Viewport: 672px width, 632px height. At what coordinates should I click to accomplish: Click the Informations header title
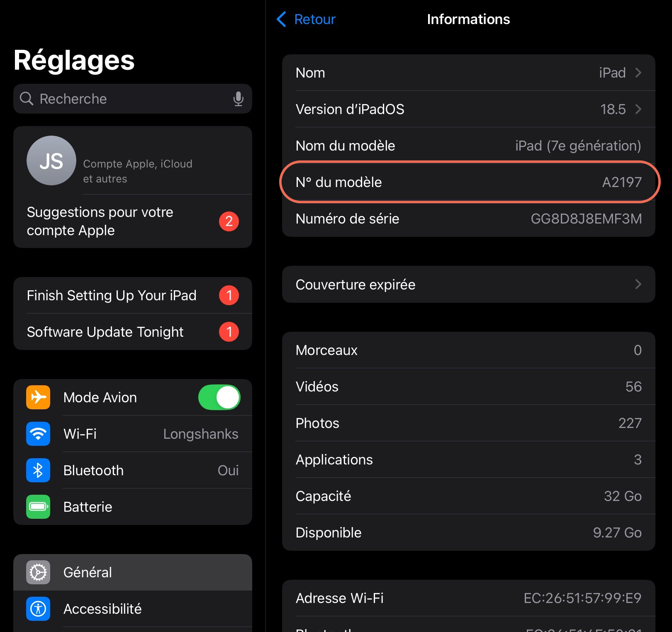tap(469, 19)
